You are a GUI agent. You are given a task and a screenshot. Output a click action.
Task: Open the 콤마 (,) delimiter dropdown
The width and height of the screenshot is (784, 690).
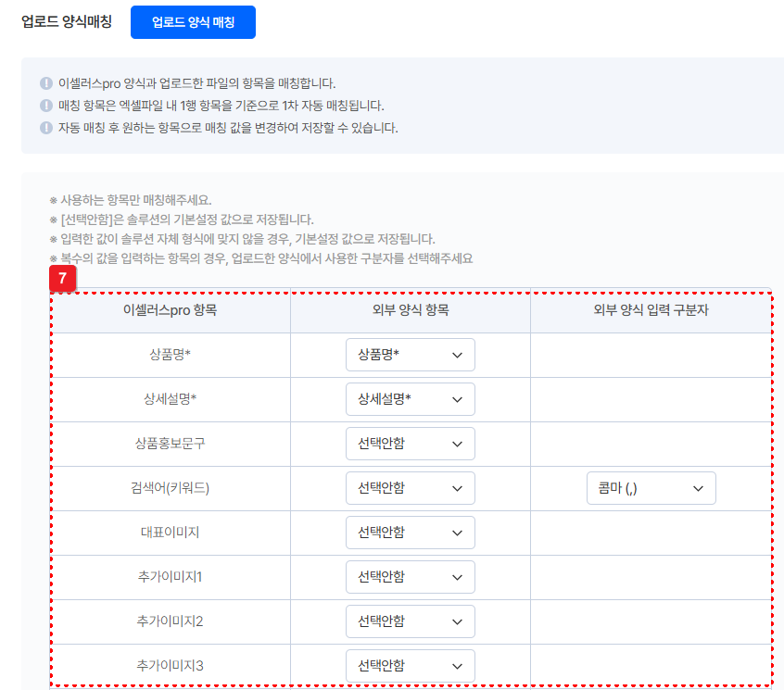651,488
